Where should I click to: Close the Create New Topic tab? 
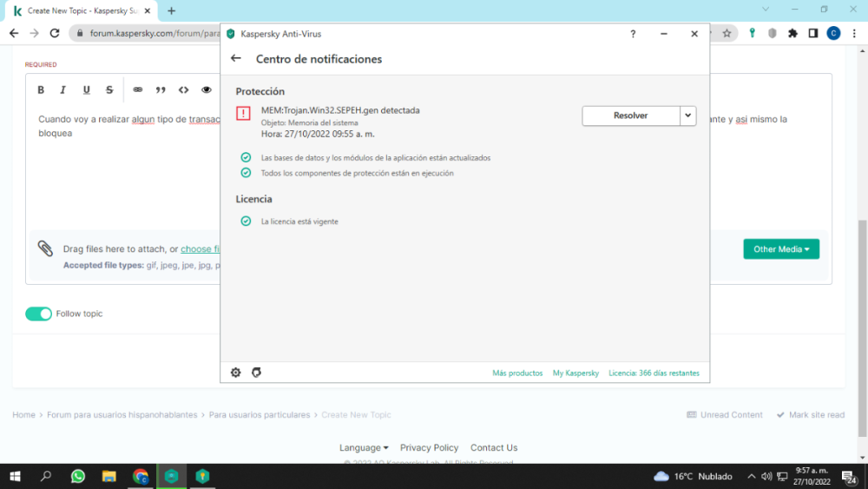[x=148, y=10]
